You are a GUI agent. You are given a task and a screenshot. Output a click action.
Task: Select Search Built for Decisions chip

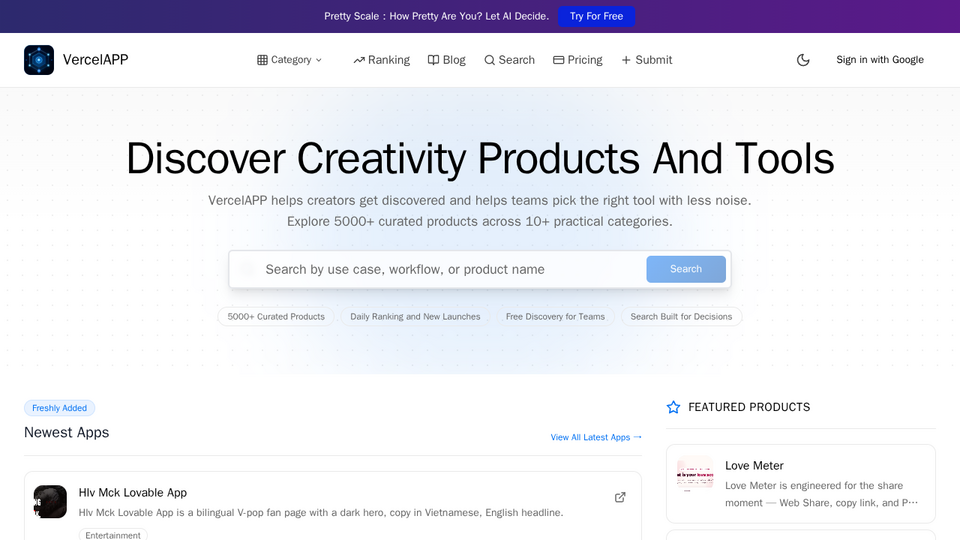681,317
